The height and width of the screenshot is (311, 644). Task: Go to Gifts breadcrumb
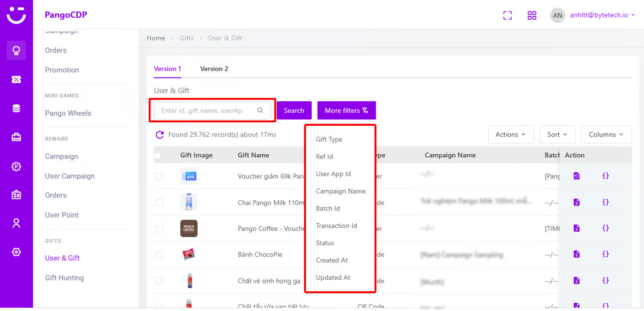(x=187, y=38)
